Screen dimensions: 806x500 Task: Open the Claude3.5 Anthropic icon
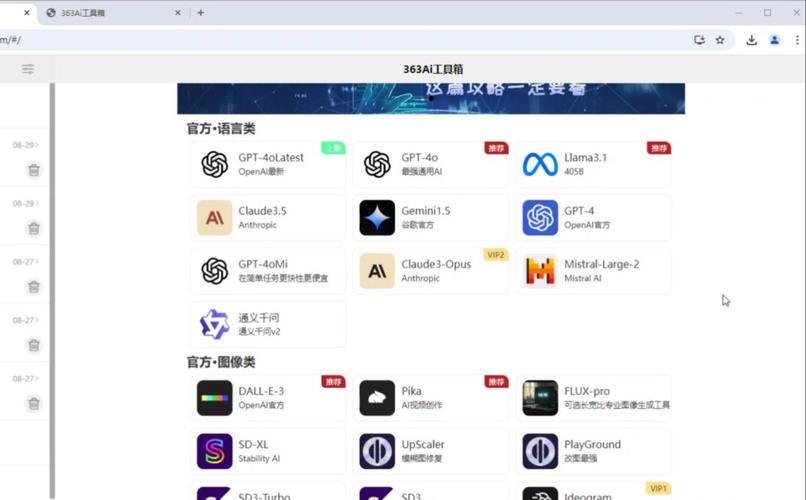214,217
